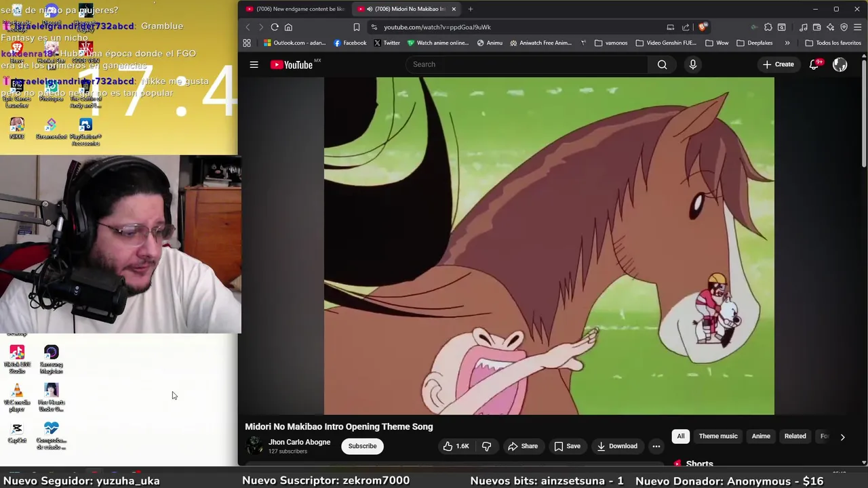The image size is (868, 488).
Task: Subscribe to Jhon Carlo Abogne channel
Action: (x=362, y=446)
